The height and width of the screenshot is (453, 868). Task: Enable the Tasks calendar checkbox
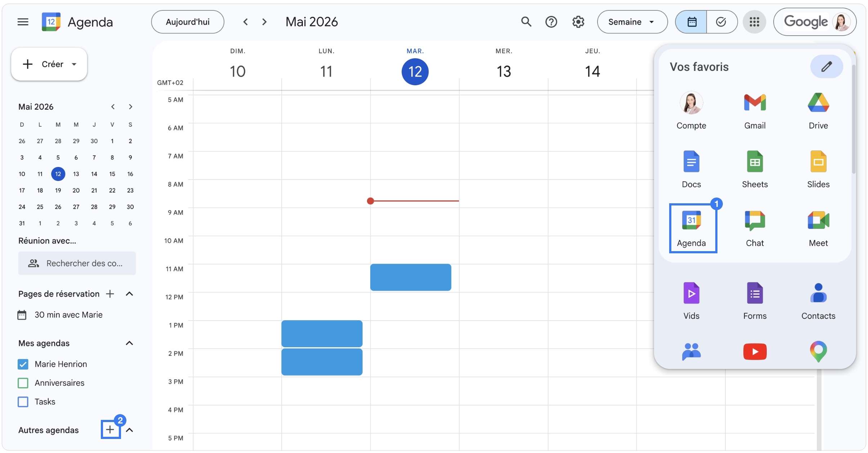23,402
